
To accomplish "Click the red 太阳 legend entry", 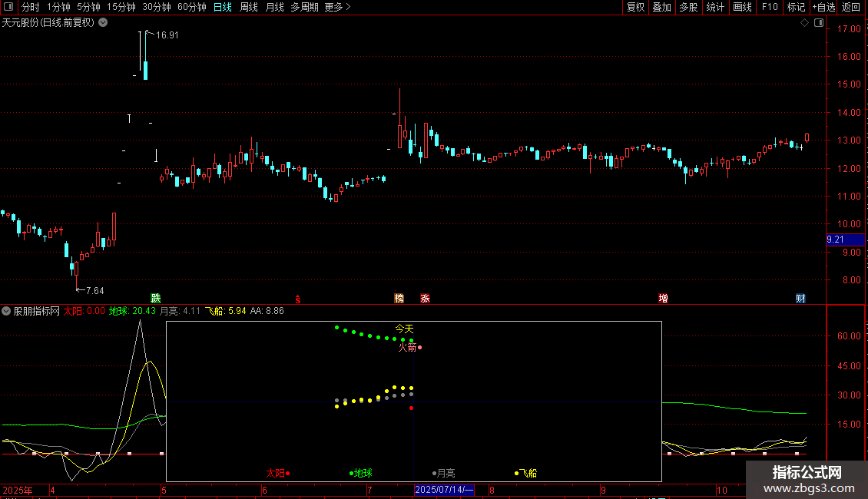I will point(278,473).
